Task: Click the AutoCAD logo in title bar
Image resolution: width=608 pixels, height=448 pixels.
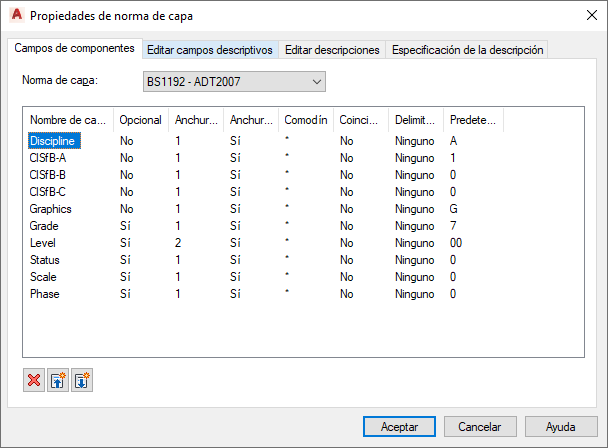Action: (15, 16)
